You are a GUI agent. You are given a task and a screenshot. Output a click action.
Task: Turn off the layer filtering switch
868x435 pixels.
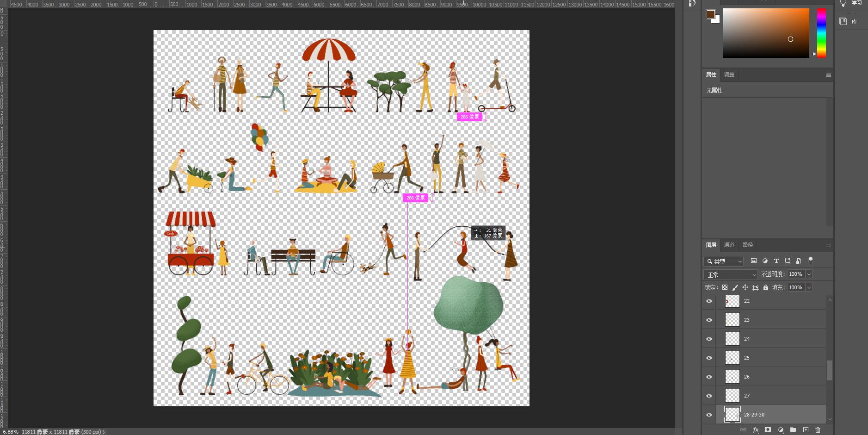[x=810, y=260]
